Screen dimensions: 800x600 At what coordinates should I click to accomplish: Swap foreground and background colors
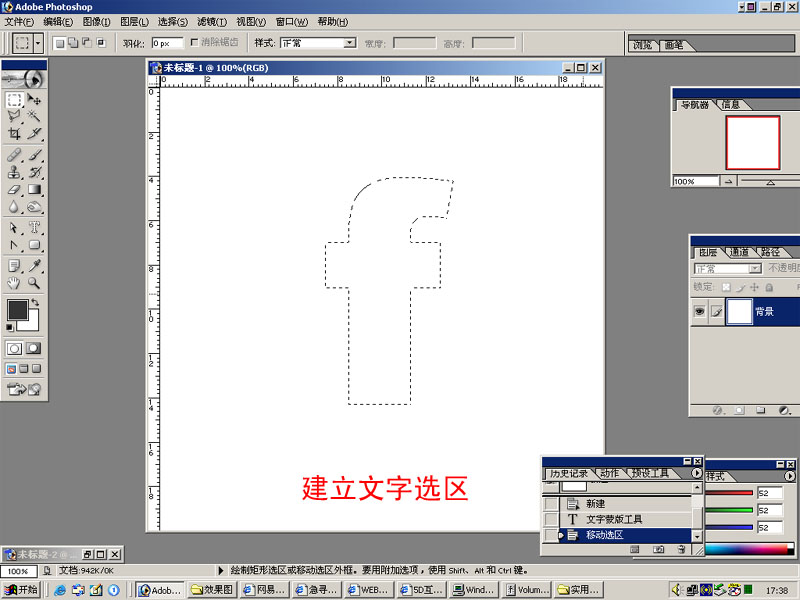(x=35, y=303)
